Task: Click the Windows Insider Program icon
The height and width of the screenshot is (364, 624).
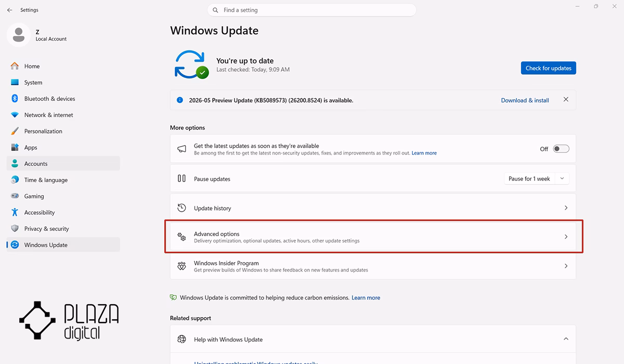Action: click(181, 266)
